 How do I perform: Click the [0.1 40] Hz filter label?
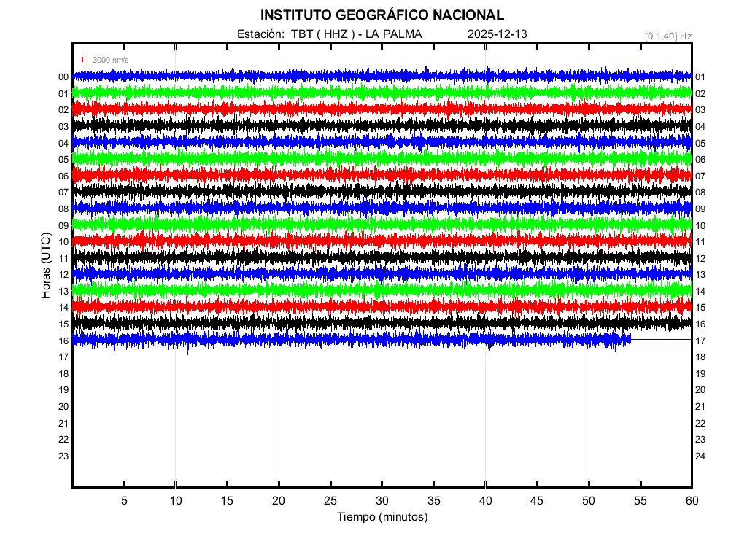tap(667, 35)
